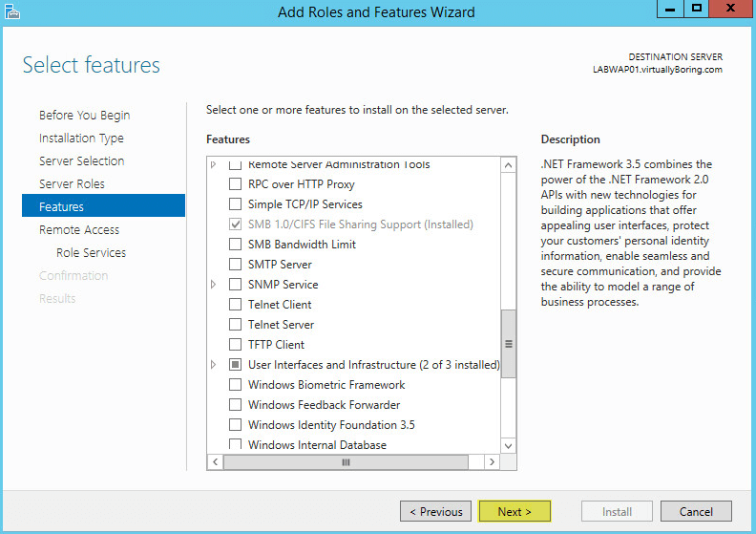Open the Remote Access step in sidebar

pos(79,229)
